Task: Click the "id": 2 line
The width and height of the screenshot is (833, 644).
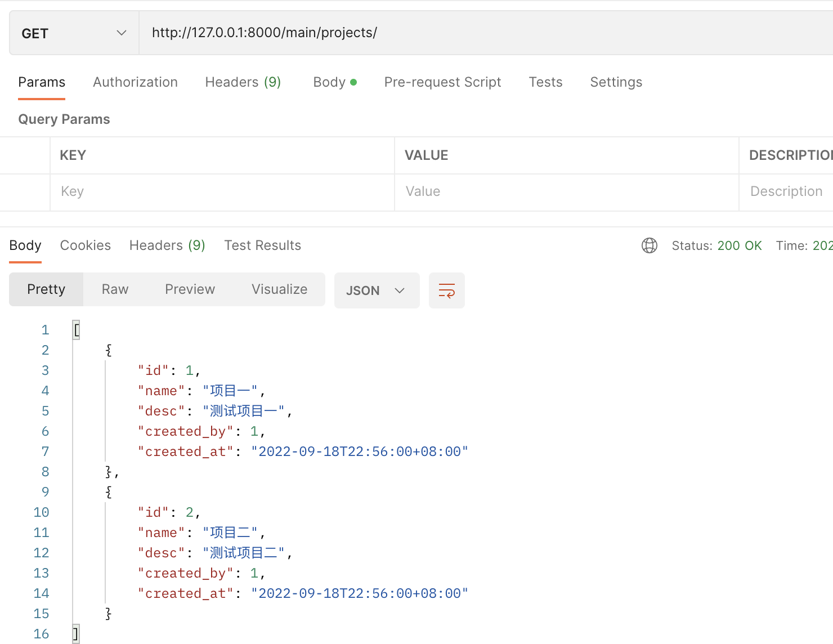Action: pos(169,512)
